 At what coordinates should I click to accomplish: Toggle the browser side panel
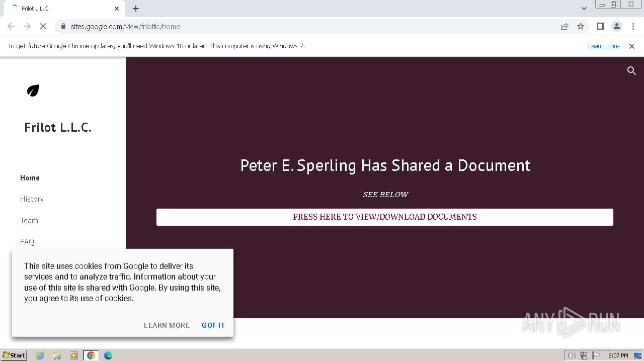pyautogui.click(x=600, y=26)
